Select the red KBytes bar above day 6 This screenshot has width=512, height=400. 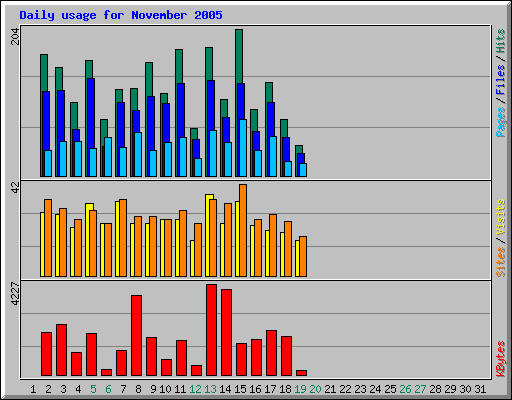(106, 372)
